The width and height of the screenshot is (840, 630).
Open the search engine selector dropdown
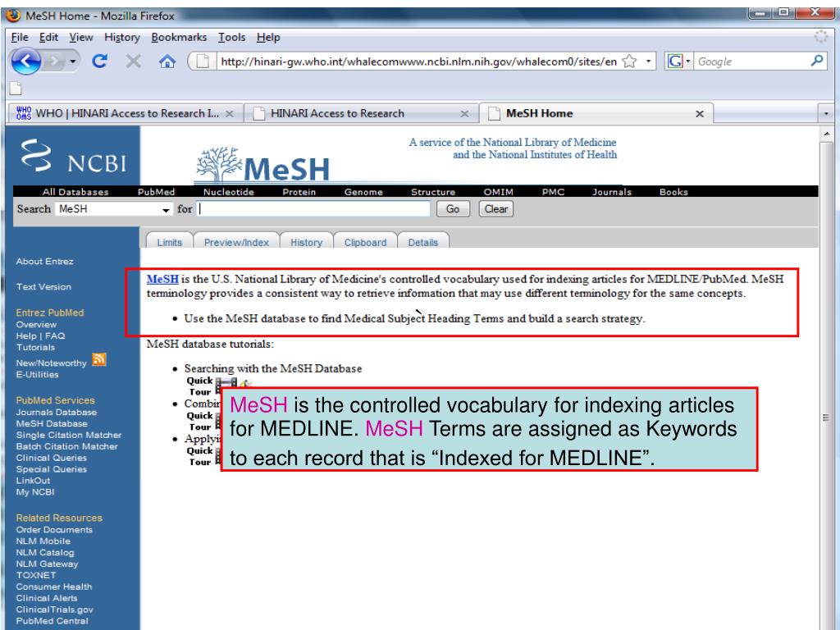[x=688, y=61]
